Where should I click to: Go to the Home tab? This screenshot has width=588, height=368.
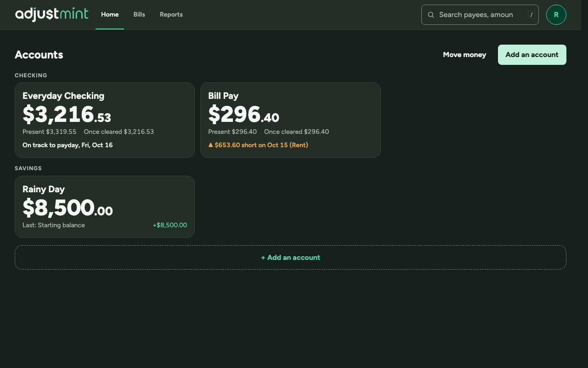tap(110, 15)
